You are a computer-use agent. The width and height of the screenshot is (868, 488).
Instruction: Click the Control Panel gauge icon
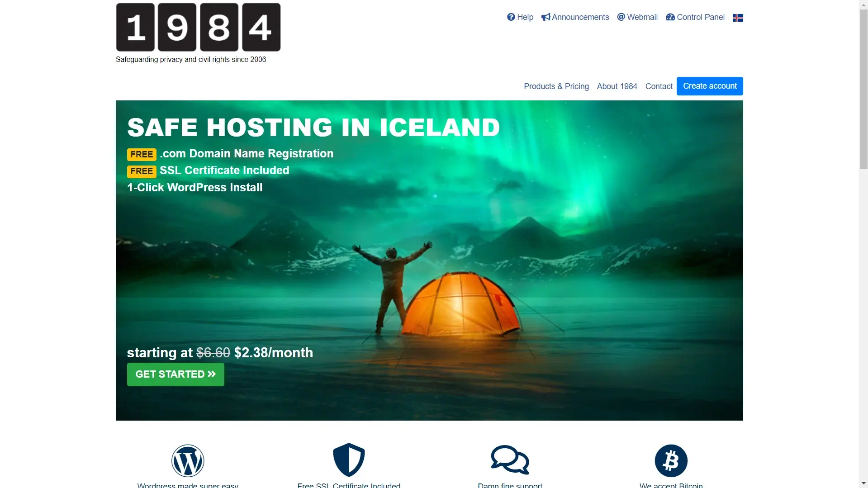[x=670, y=17]
